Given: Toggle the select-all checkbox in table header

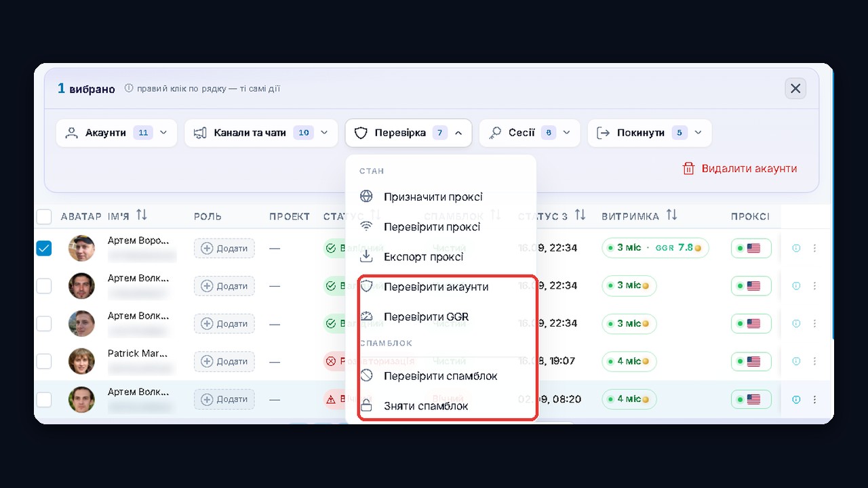Looking at the screenshot, I should click(x=44, y=217).
